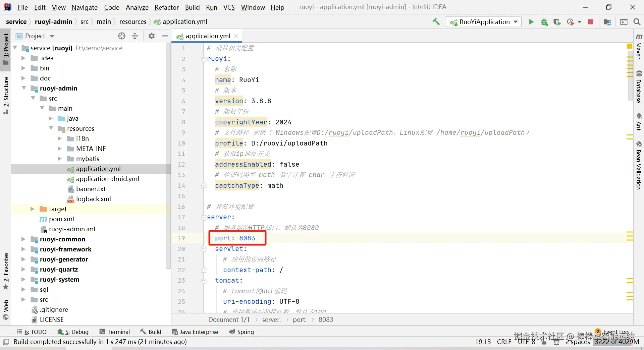Open the Build menu
This screenshot has width=644, height=350.
[x=192, y=7]
